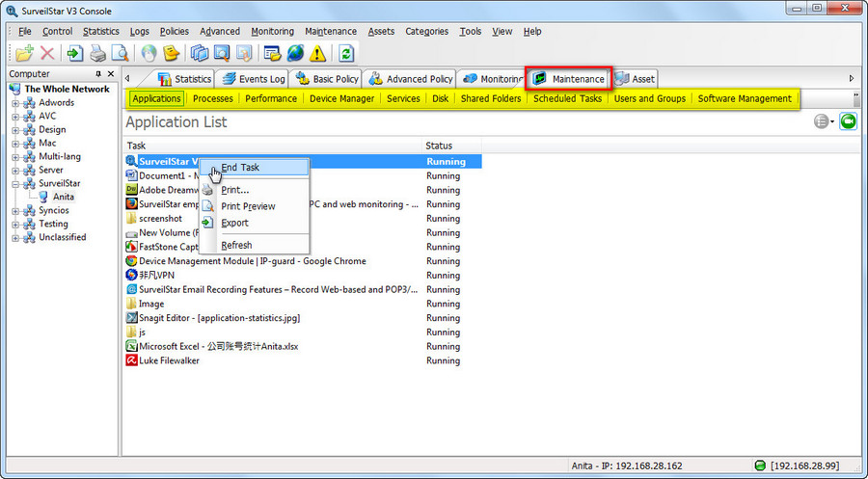Select the Snagit Editor task row
This screenshot has width=868, height=479.
click(x=302, y=318)
